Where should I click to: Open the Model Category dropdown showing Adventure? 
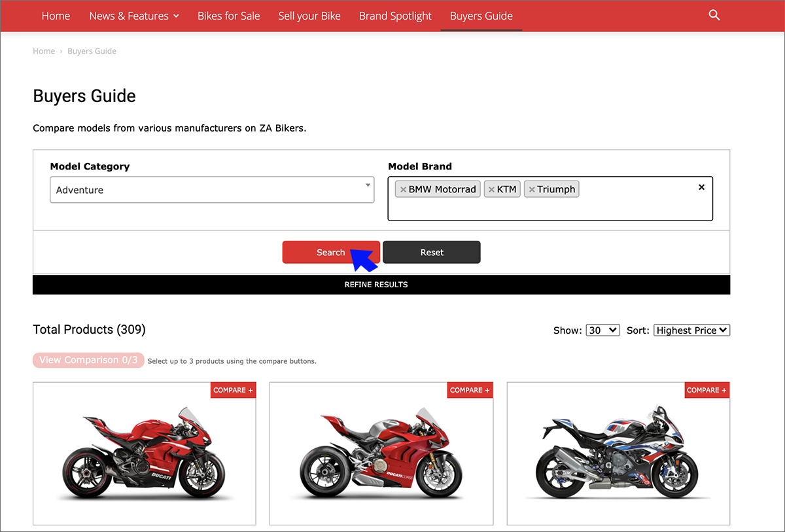[x=212, y=190]
